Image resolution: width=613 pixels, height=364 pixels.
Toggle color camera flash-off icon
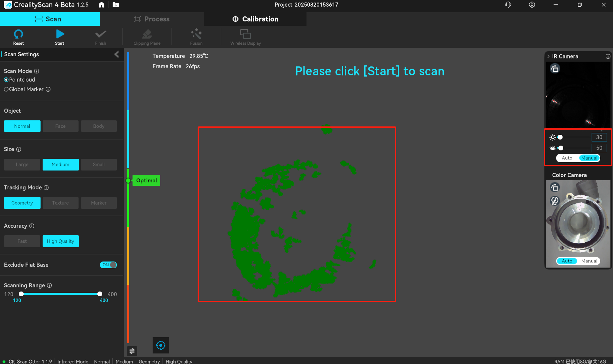coord(555,201)
